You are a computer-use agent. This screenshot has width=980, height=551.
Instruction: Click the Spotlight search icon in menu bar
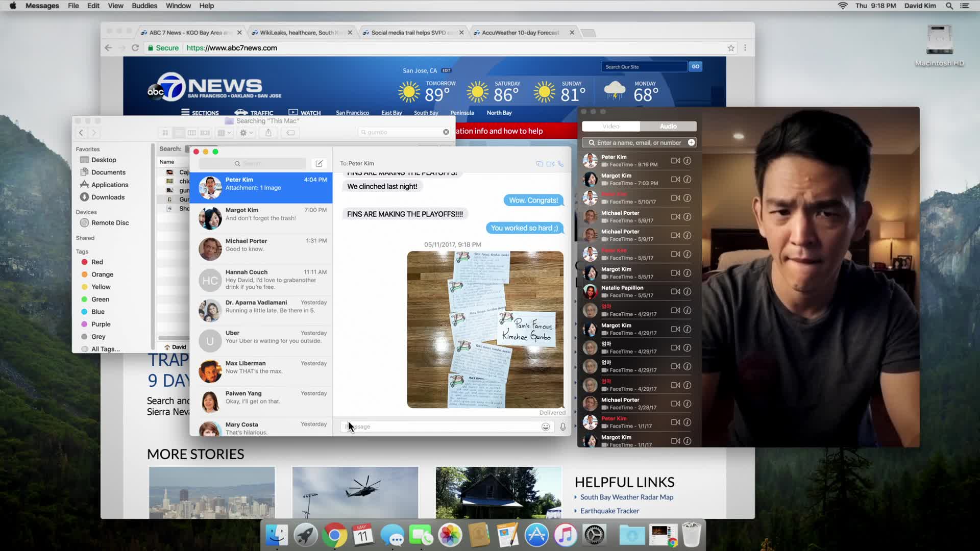coord(950,6)
